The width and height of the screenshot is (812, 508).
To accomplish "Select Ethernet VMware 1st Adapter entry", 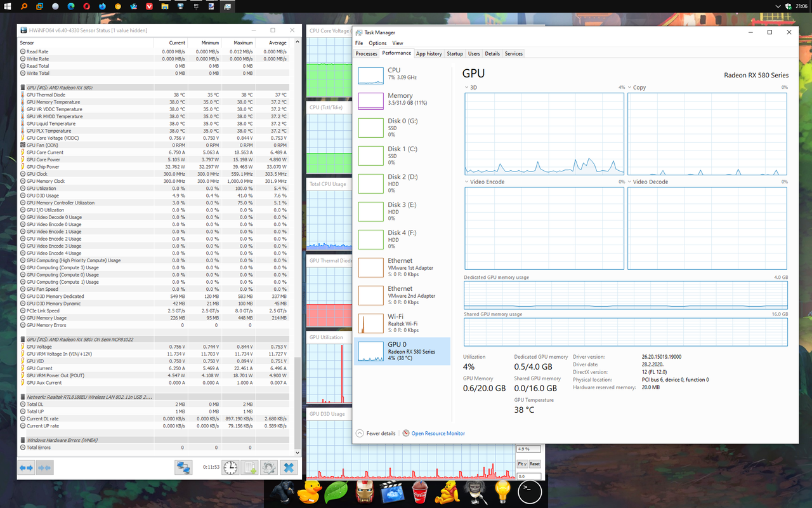I will click(x=402, y=267).
